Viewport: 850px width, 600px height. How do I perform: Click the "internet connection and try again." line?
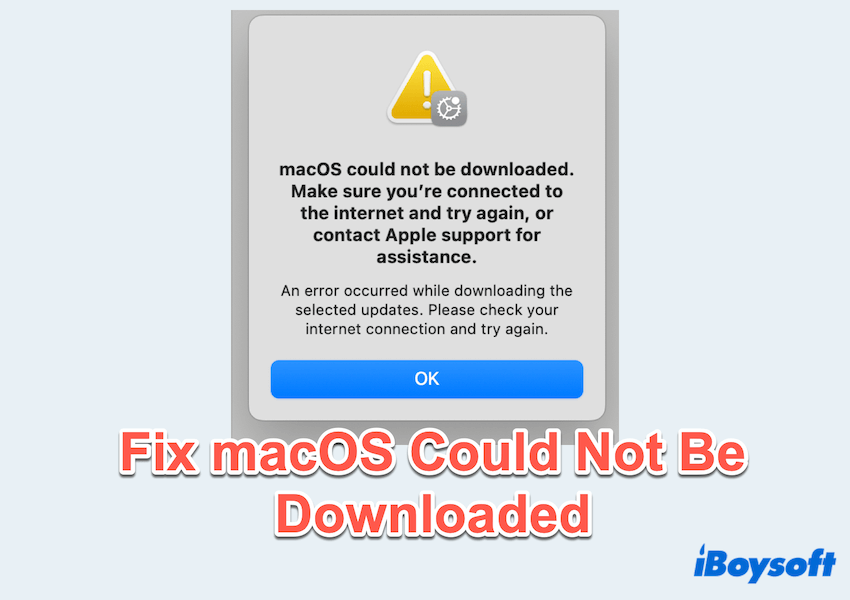click(427, 329)
